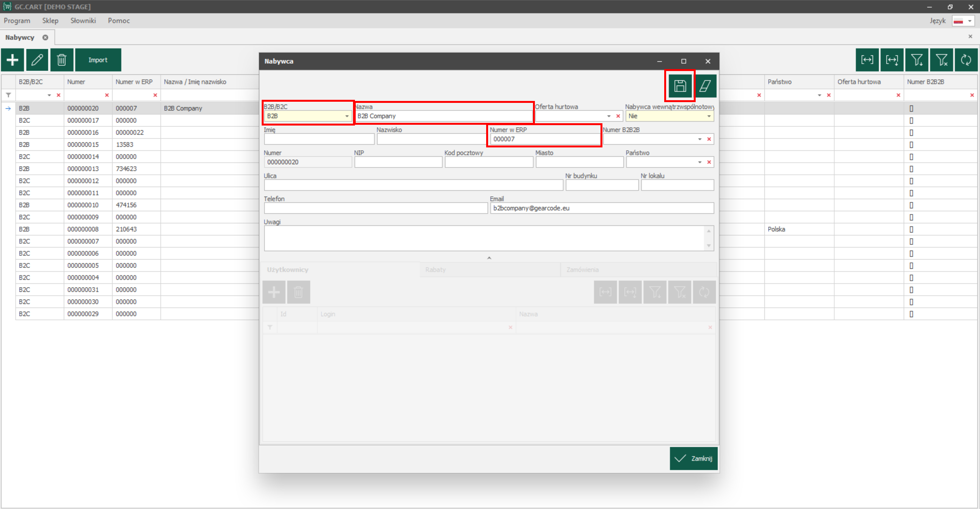Toggle Numer B2B2B checkbox for row 000000004
The image size is (980, 509).
pos(911,278)
